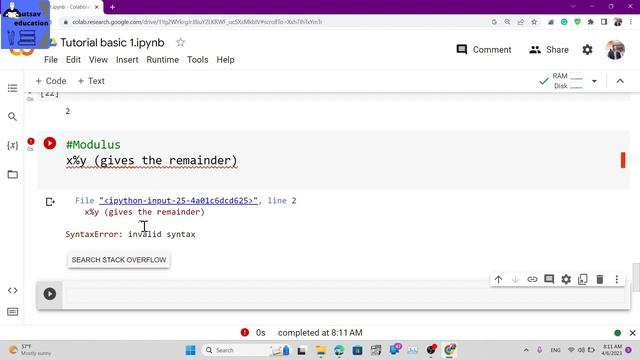Open the weather widget on taskbar
The width and height of the screenshot is (640, 360).
coord(31,350)
